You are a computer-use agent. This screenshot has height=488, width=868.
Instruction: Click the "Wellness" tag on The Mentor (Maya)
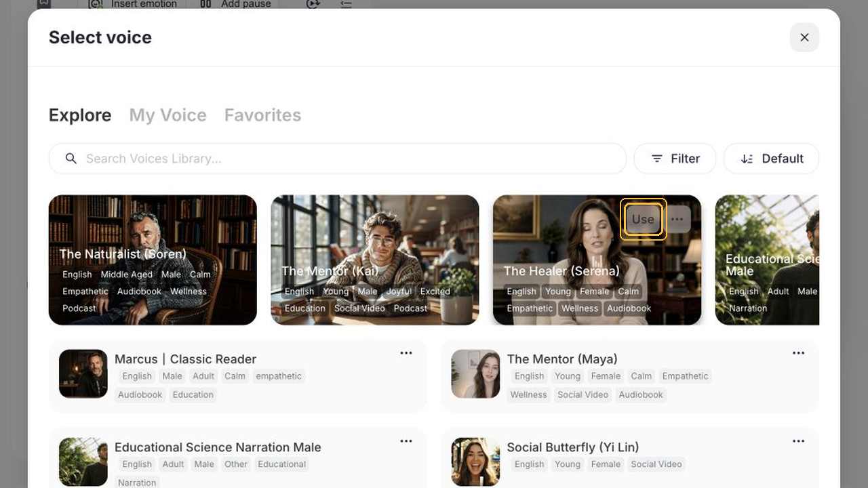528,394
